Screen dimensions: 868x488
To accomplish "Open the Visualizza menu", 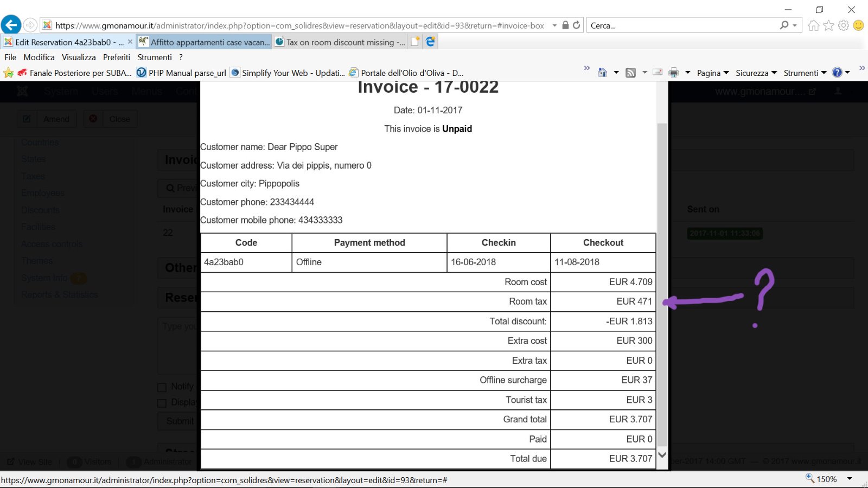I will pos(79,57).
